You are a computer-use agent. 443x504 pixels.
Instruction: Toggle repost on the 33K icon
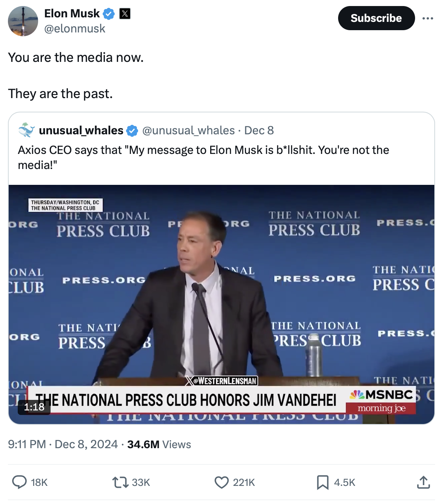(x=120, y=482)
